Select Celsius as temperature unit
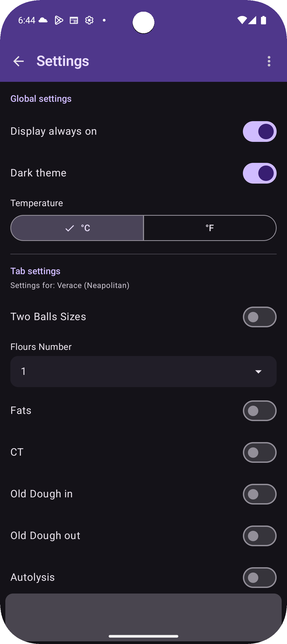The height and width of the screenshot is (644, 287). pyautogui.click(x=77, y=228)
